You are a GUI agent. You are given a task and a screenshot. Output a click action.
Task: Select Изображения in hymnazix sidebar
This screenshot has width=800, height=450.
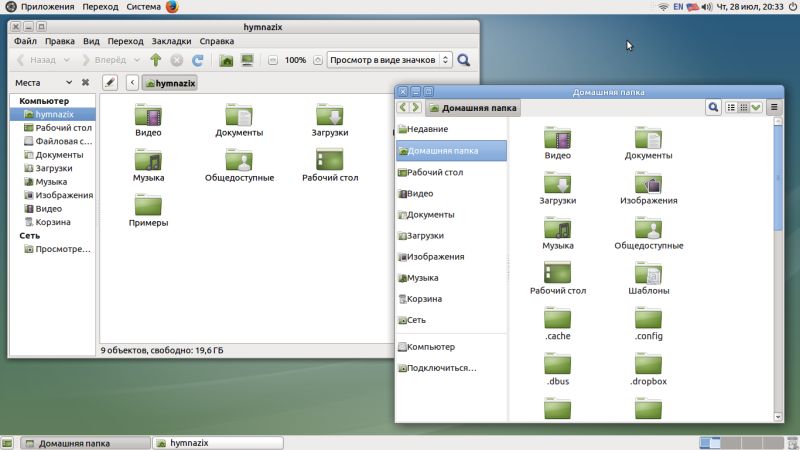53,195
